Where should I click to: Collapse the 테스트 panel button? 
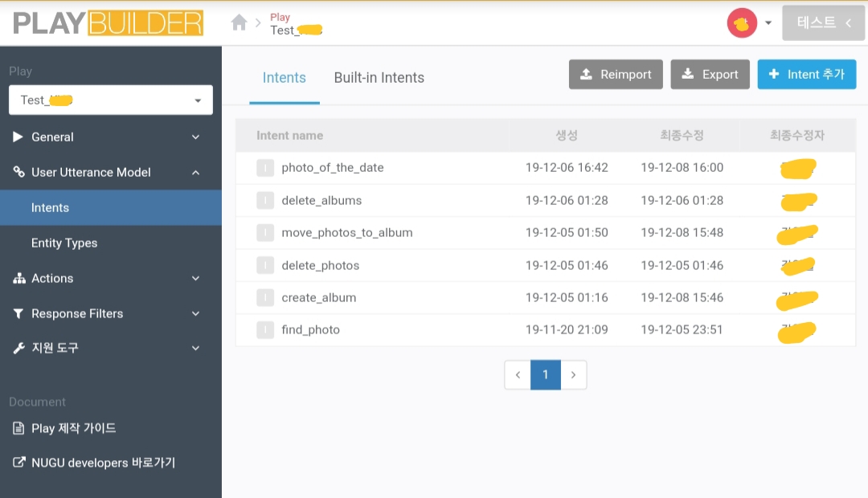(823, 22)
